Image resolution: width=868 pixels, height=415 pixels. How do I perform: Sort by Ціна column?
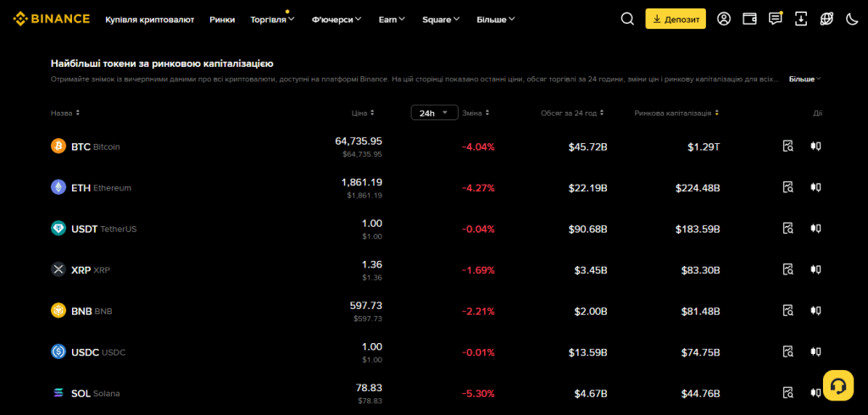click(x=363, y=113)
